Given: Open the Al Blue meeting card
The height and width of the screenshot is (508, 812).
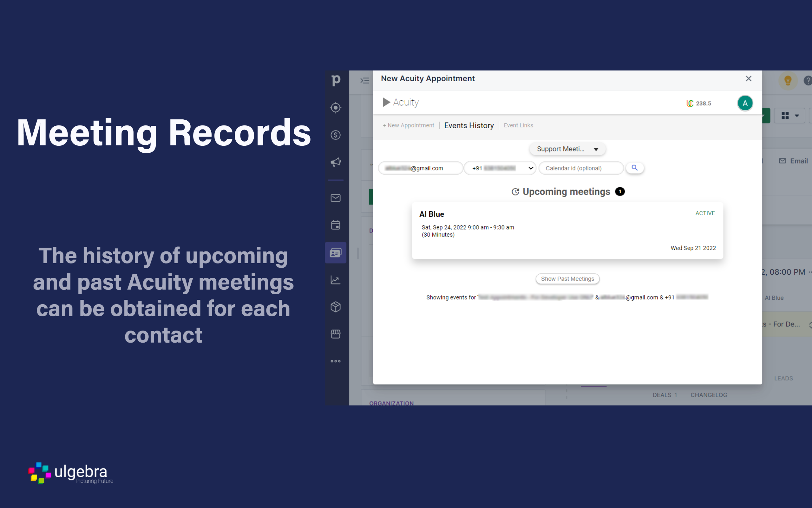Looking at the screenshot, I should (567, 231).
